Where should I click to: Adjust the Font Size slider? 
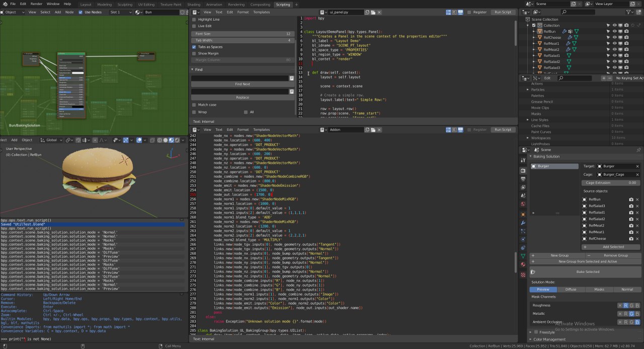point(243,34)
